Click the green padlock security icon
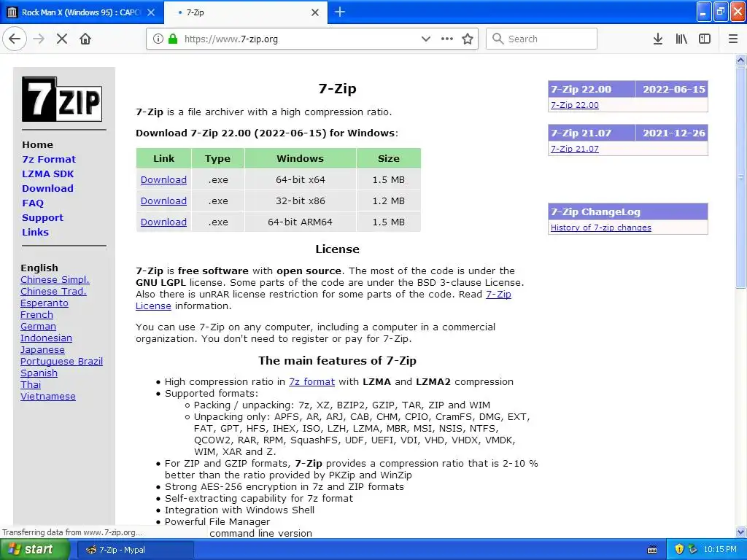 172,39
